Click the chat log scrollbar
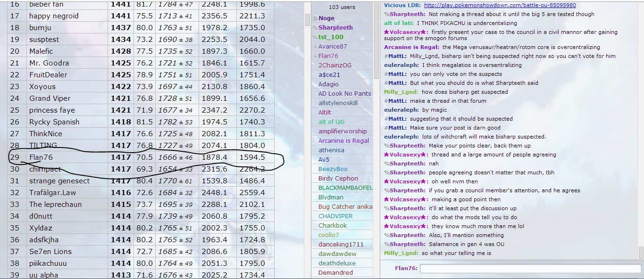This screenshot has width=644, height=279. (x=641, y=252)
